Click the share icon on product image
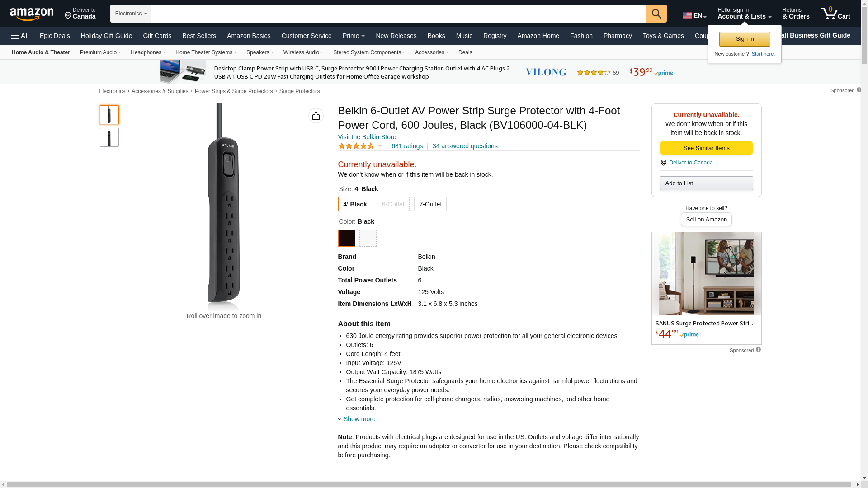This screenshot has width=868, height=488. click(316, 116)
